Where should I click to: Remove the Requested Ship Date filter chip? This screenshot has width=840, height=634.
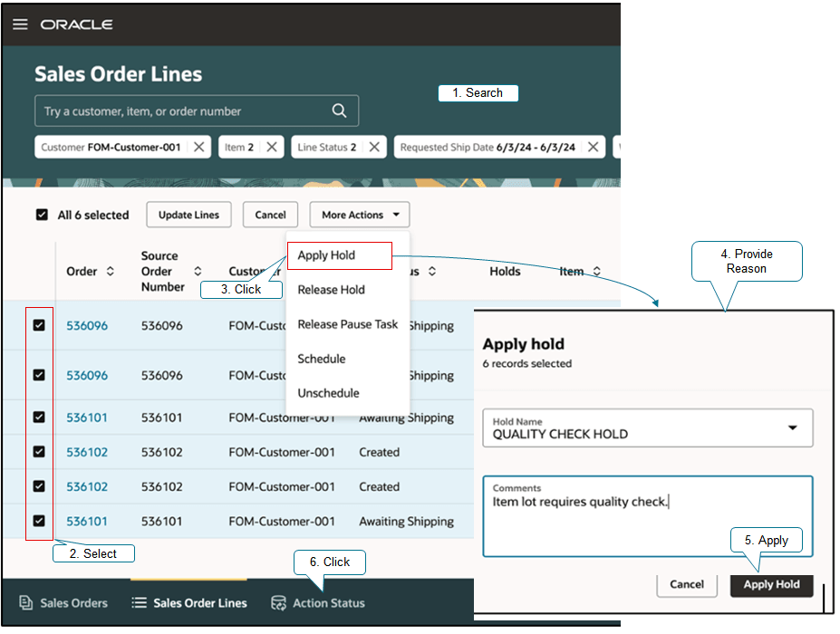pyautogui.click(x=593, y=147)
